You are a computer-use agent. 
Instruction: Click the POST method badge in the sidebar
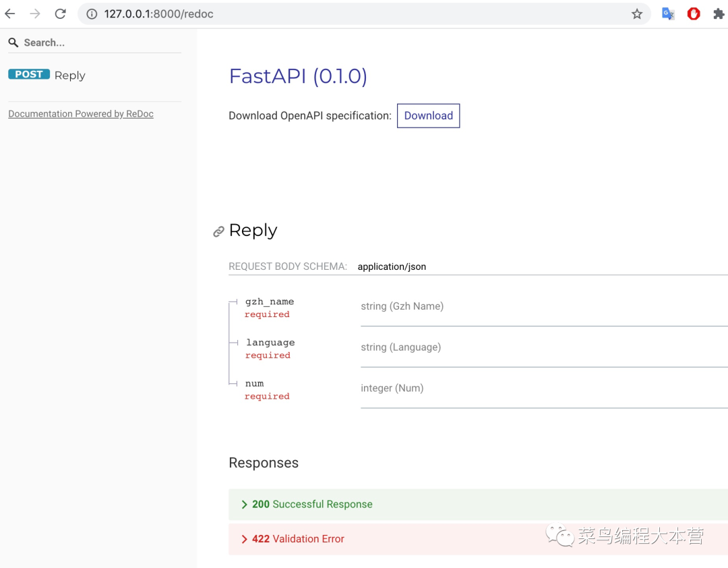click(x=29, y=74)
